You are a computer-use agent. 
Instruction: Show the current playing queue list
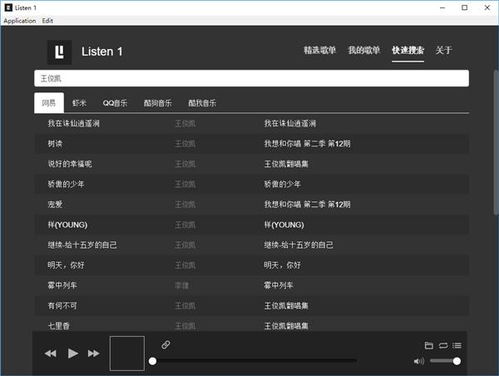click(x=457, y=345)
